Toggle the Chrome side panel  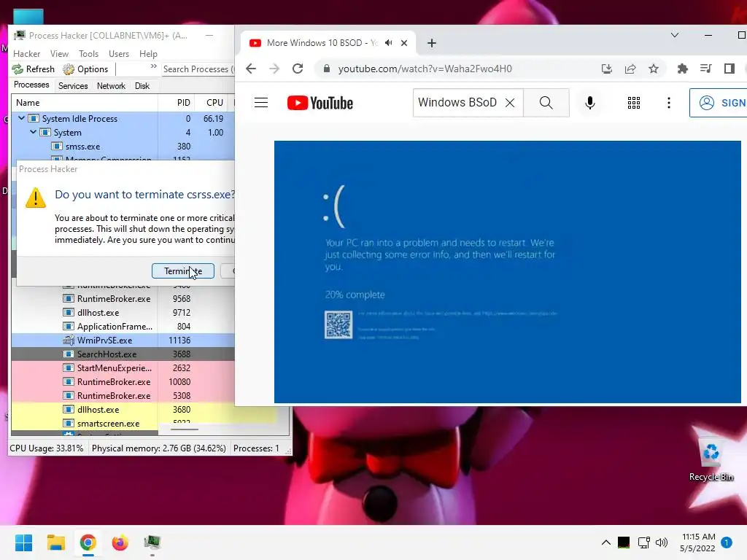729,69
